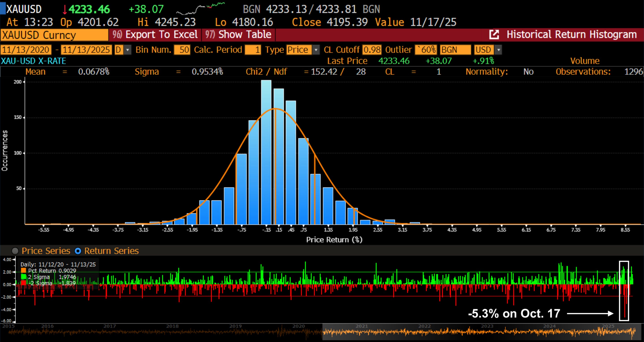Click the green 2 Sigma legend marker
Viewport: 644px width, 342px height.
pos(24,277)
